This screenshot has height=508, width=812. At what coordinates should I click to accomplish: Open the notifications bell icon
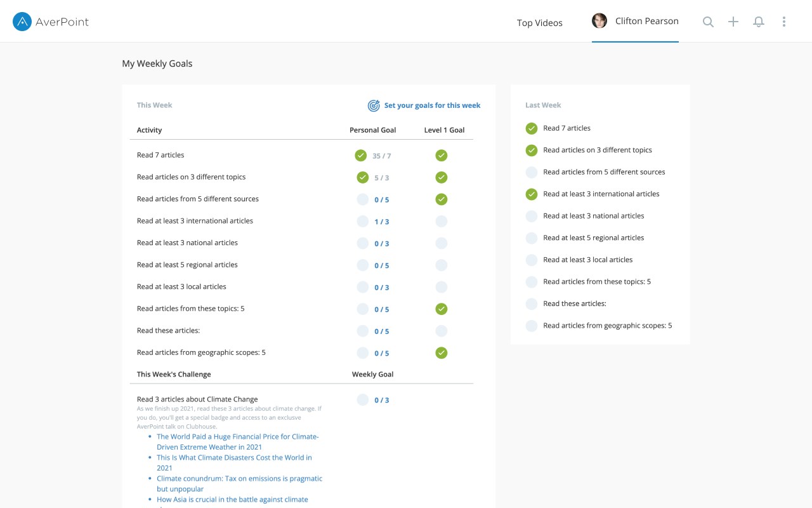(759, 22)
